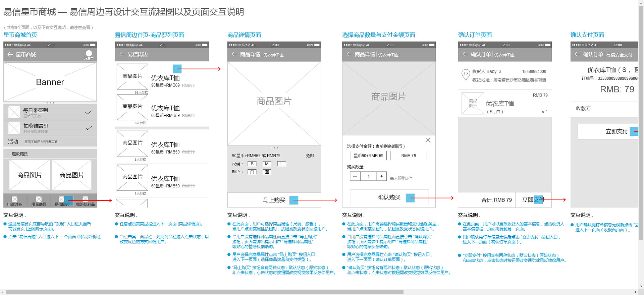The height and width of the screenshot is (295, 644).
Task: Choose size S
Action: point(252,164)
